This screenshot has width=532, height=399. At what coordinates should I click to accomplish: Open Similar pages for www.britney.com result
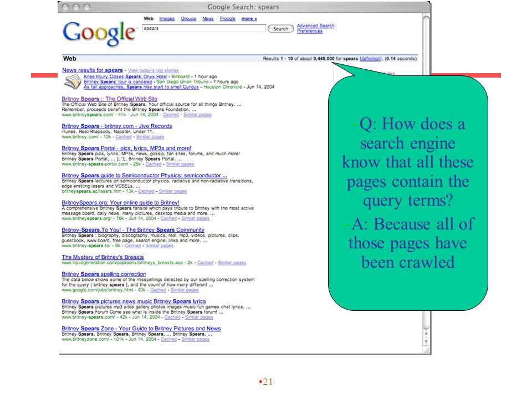(x=150, y=137)
